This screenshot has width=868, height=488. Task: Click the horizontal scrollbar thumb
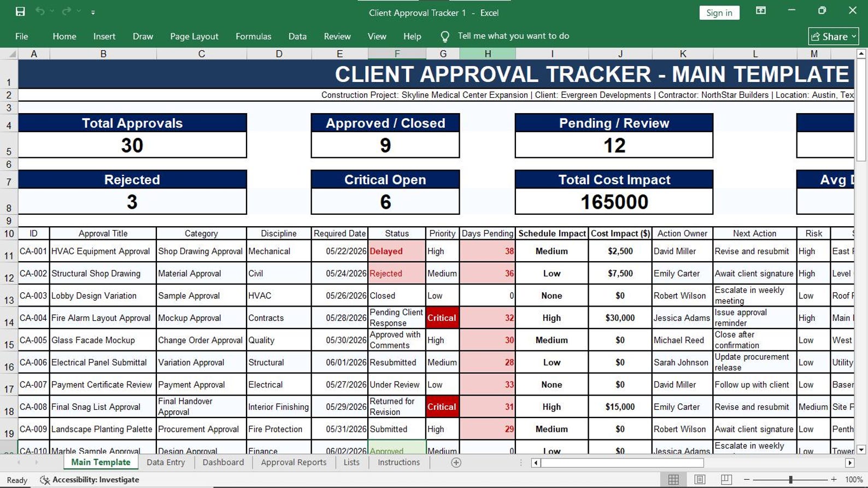tap(622, 463)
